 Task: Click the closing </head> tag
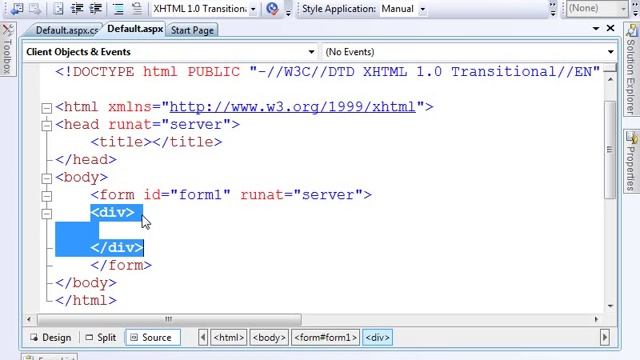[x=86, y=160]
